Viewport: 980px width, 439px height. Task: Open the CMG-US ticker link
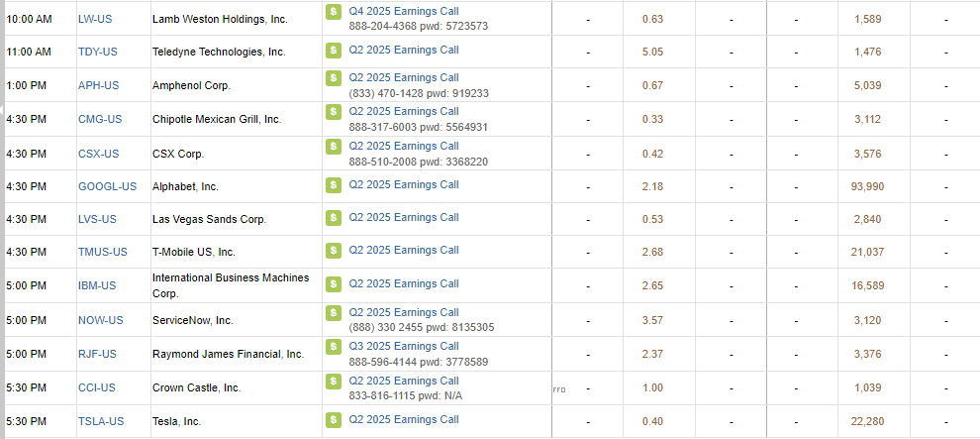99,120
